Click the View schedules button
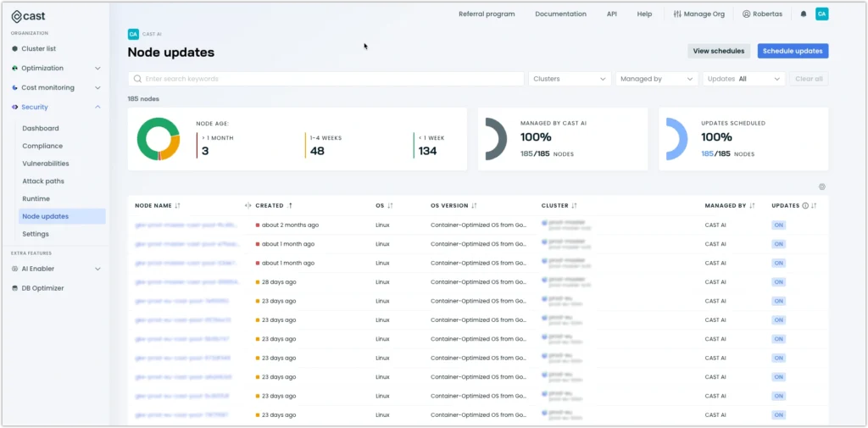868x428 pixels. click(x=719, y=51)
